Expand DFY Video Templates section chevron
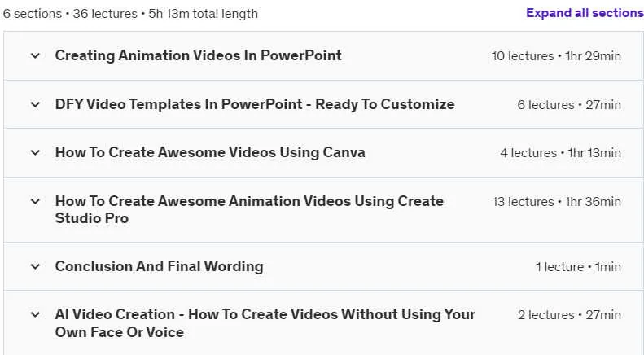The height and width of the screenshot is (355, 644). point(35,104)
